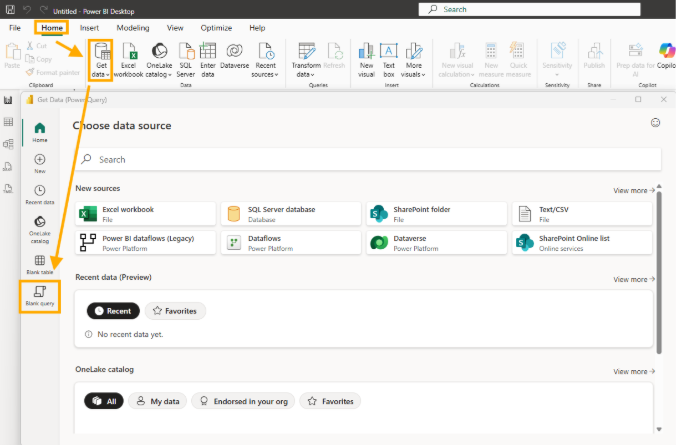Switch to the Insert ribbon tab
The height and width of the screenshot is (445, 676).
coord(89,28)
